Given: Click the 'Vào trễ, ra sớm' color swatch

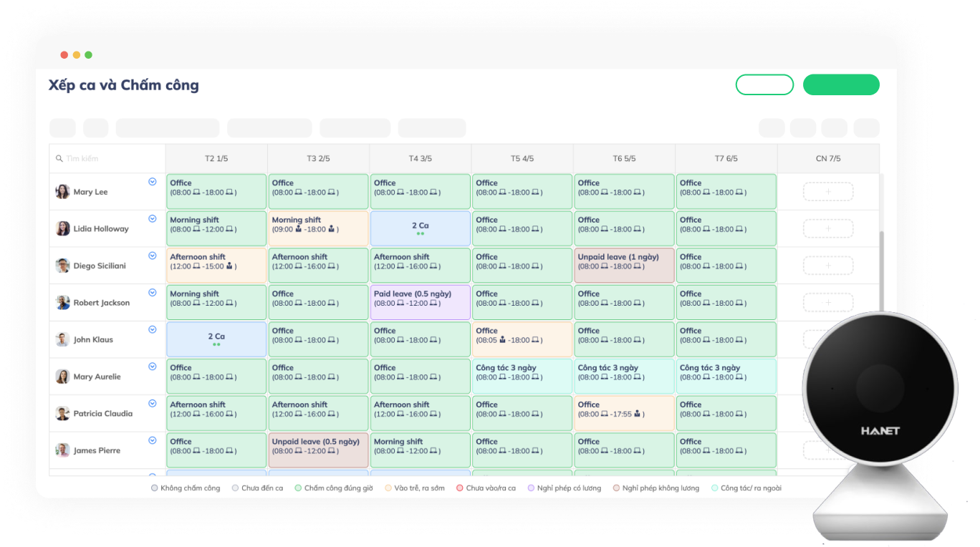Looking at the screenshot, I should coord(388,488).
